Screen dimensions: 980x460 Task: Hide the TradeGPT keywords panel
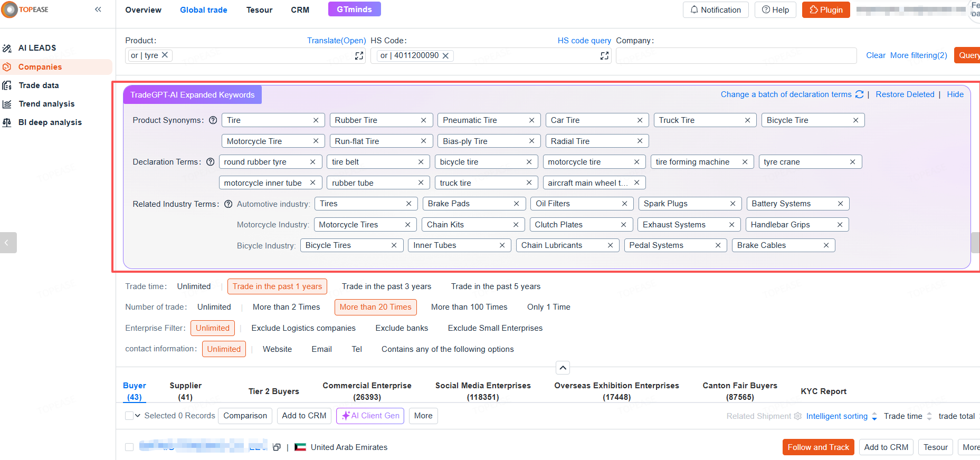tap(955, 94)
